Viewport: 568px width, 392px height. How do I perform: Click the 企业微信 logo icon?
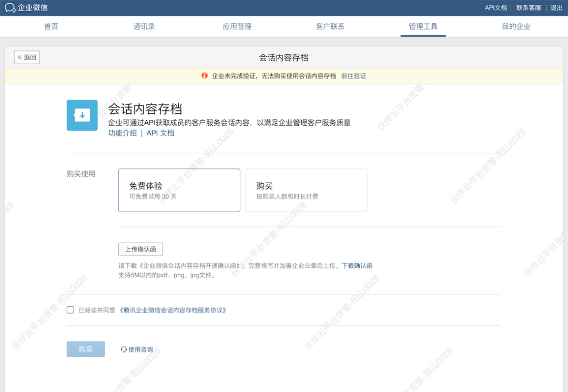click(x=10, y=7)
